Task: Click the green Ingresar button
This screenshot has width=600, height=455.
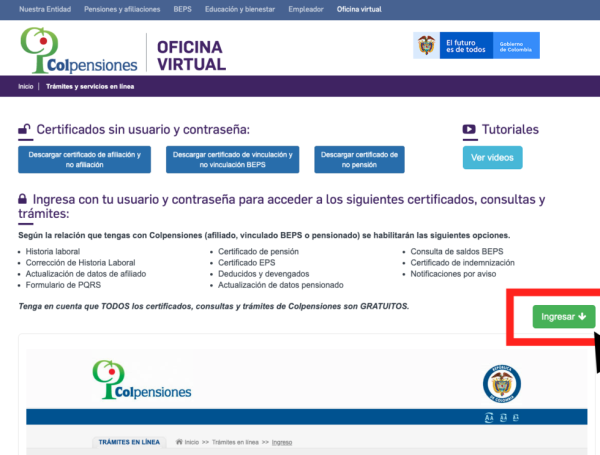Action: tap(564, 316)
